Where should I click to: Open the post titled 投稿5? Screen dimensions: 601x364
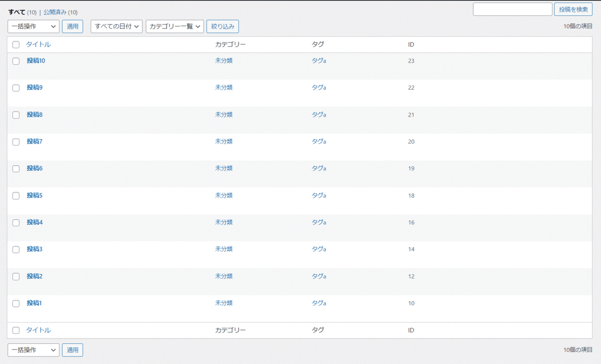point(35,195)
